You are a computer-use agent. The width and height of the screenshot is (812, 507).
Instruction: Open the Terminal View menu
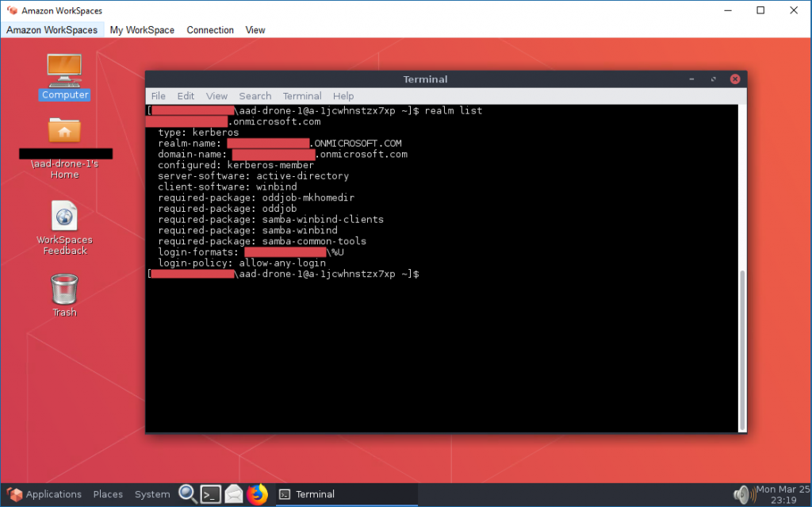point(216,96)
